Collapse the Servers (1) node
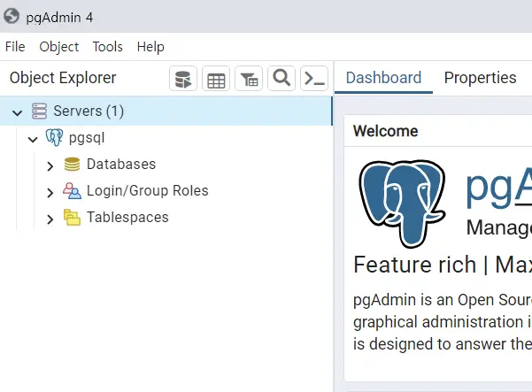This screenshot has height=392, width=532. pyautogui.click(x=18, y=112)
